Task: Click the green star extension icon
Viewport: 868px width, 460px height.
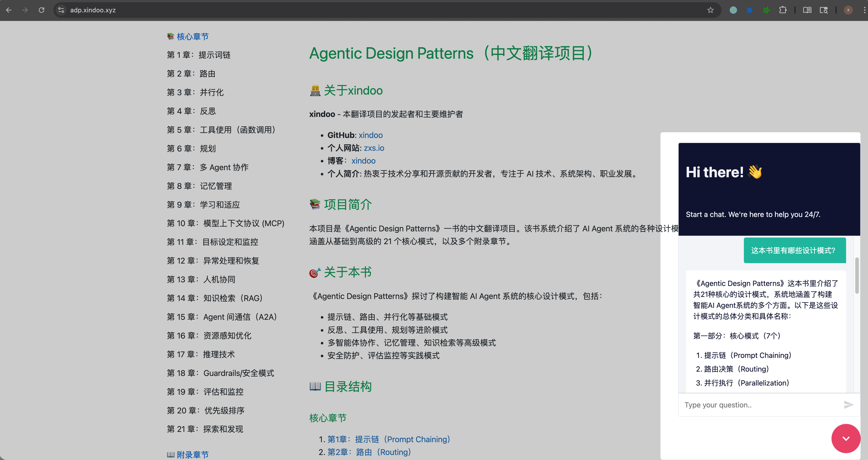Action: pyautogui.click(x=766, y=10)
